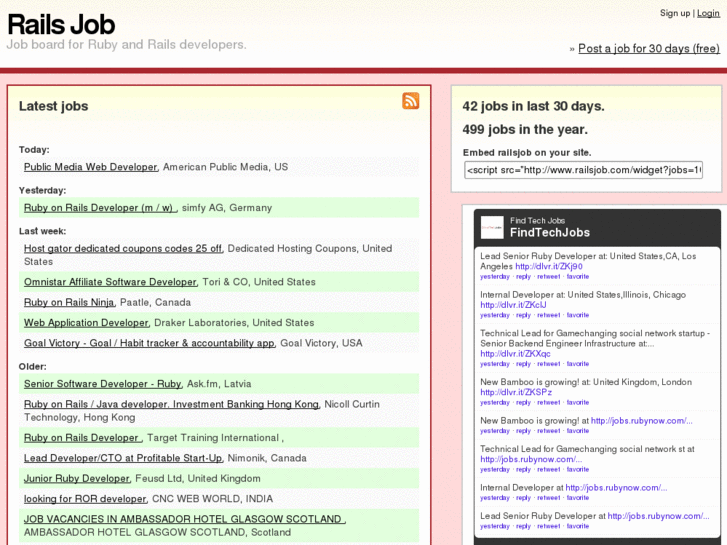Click '499 jobs in the year.' text
This screenshot has height=545, width=727.
click(x=525, y=129)
